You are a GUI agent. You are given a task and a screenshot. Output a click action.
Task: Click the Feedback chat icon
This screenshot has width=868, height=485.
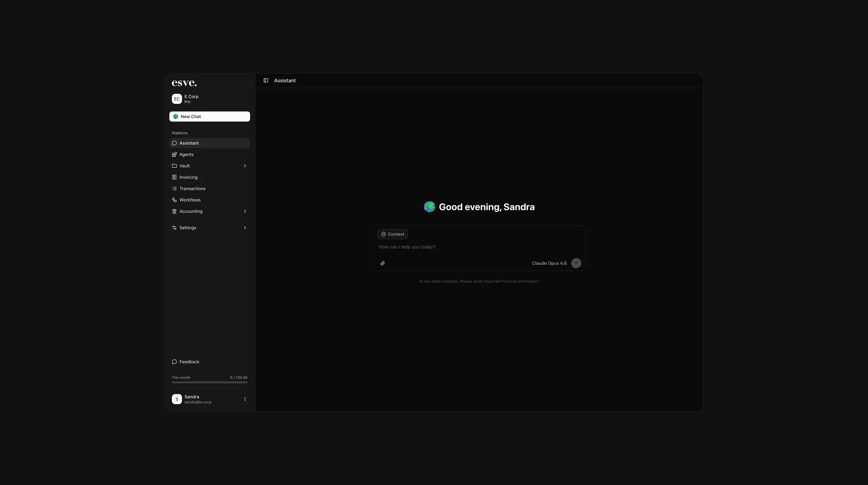click(174, 362)
